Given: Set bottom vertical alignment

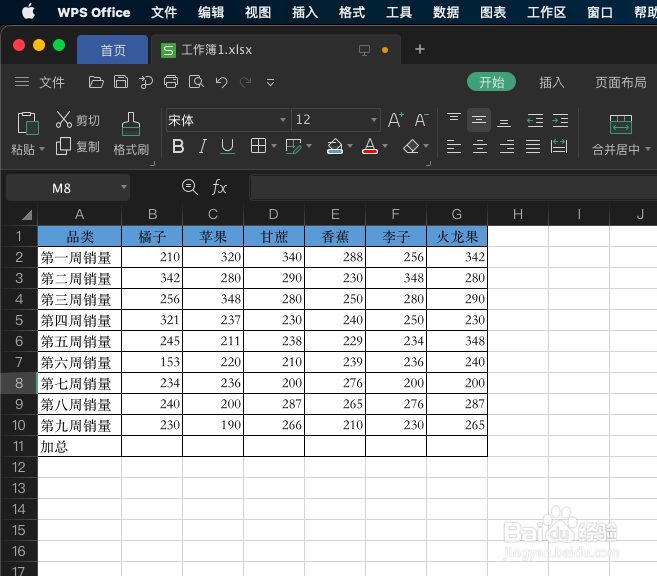Looking at the screenshot, I should click(x=504, y=121).
